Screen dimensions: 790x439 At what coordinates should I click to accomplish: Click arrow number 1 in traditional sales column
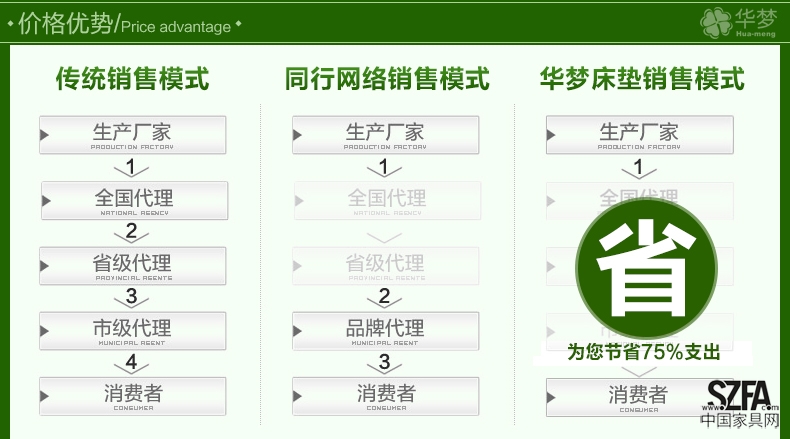coord(131,168)
